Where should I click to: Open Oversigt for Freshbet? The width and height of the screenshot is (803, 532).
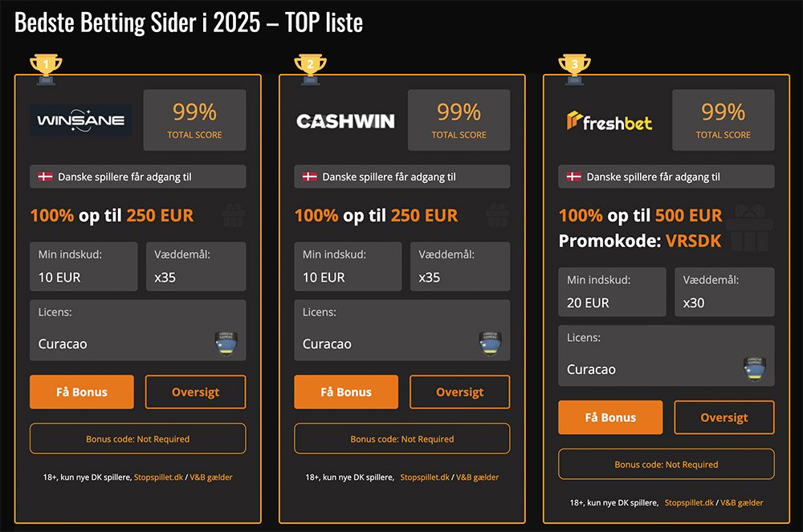coord(724,417)
